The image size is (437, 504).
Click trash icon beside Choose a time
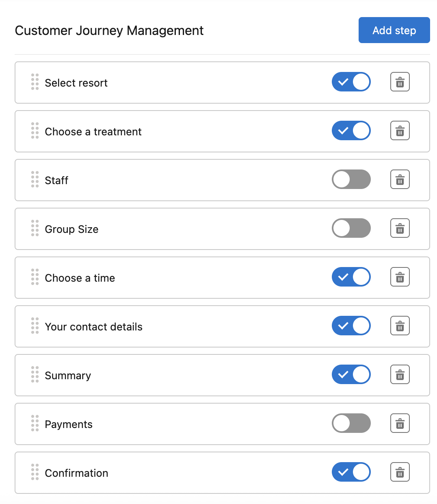(400, 277)
